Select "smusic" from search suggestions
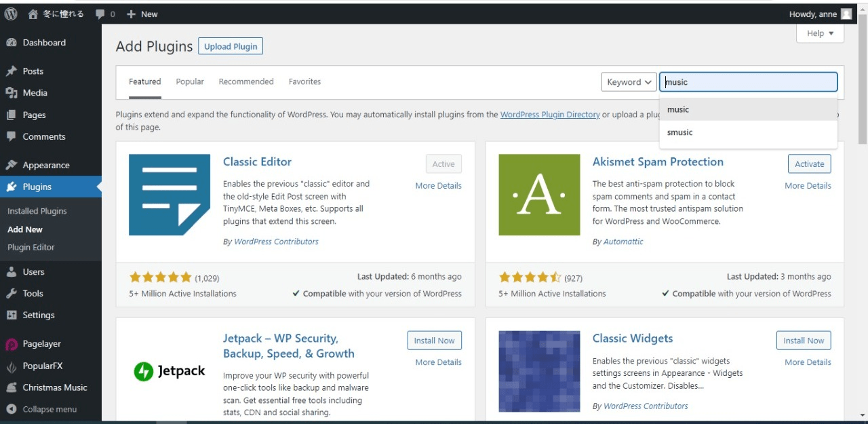 [679, 132]
